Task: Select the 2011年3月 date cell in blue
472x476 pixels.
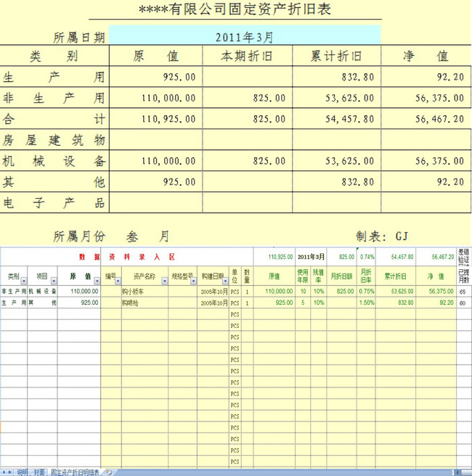Action: point(245,36)
